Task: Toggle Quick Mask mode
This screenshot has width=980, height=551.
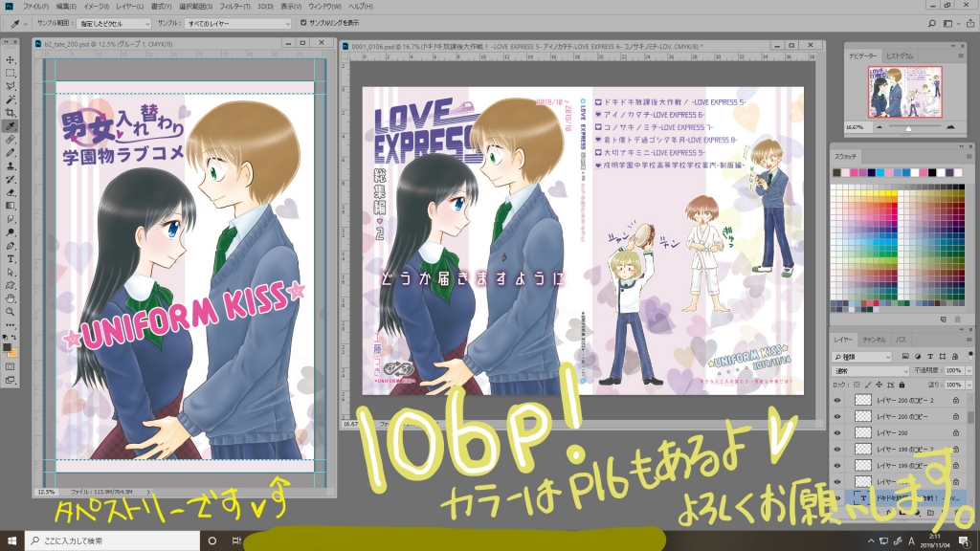Action: [x=11, y=366]
